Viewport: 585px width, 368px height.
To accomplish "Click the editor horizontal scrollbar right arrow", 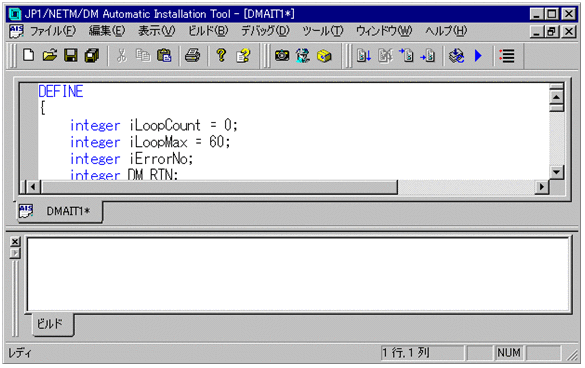I will 541,187.
